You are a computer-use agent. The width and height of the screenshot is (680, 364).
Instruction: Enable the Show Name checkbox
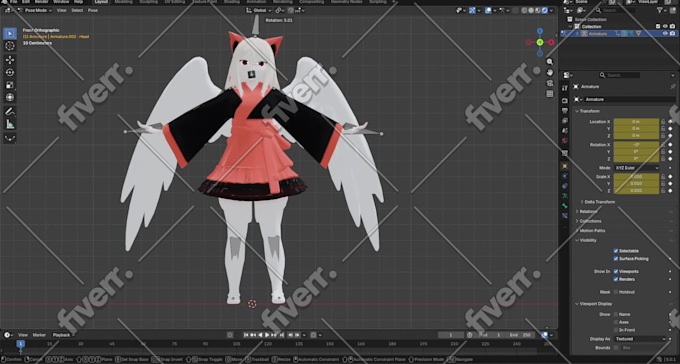click(x=616, y=314)
